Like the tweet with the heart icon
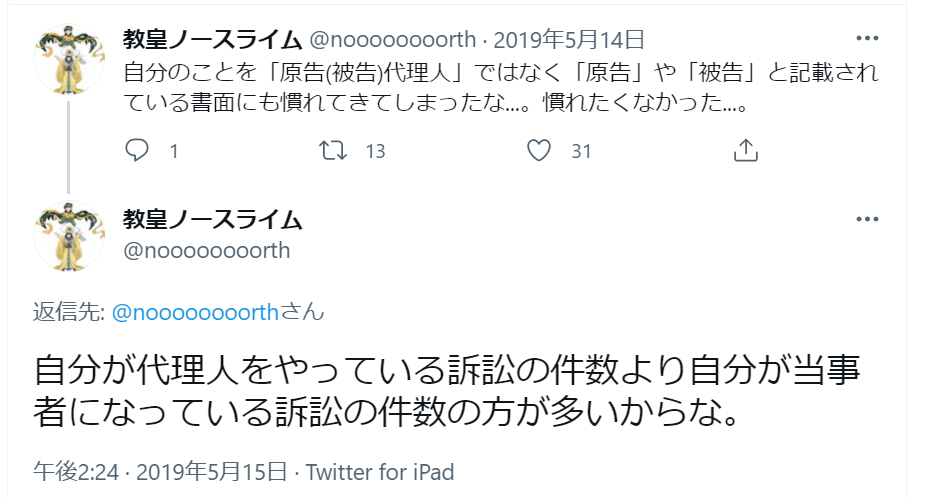 tap(538, 150)
